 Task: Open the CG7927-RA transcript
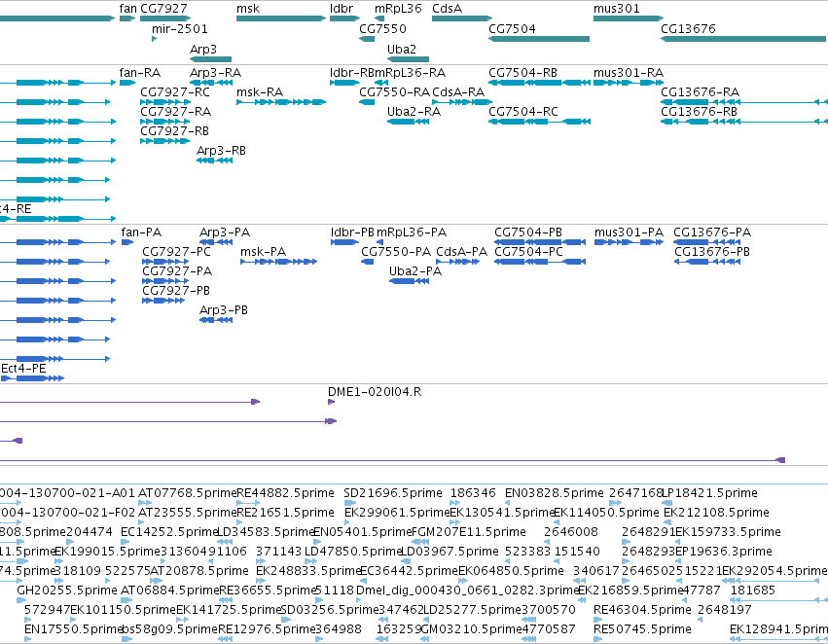click(165, 122)
